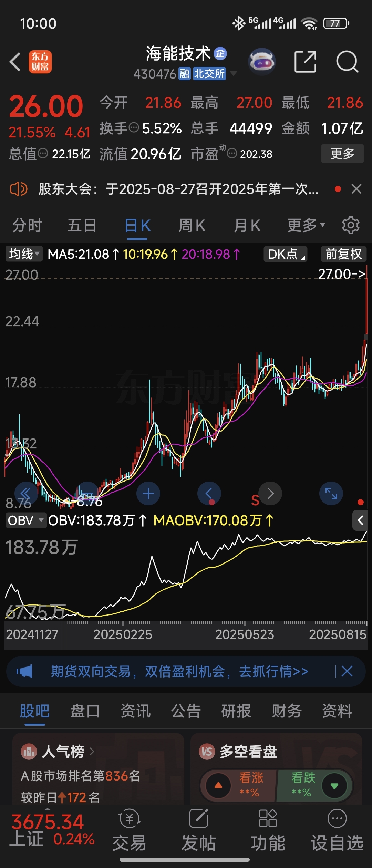Open the 东方财富 home logo
The height and width of the screenshot is (868, 372).
point(40,62)
